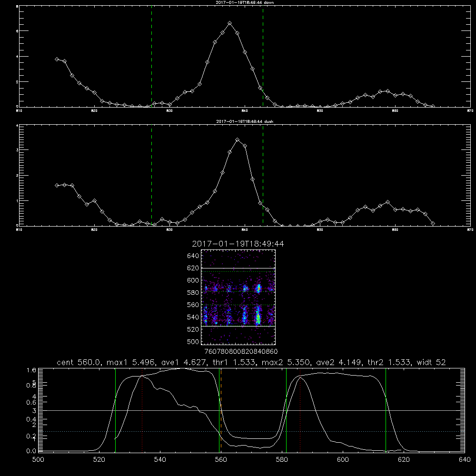Click the final diamond marker of the dawn curve
This screenshot has width=476, height=476.
click(x=433, y=106)
